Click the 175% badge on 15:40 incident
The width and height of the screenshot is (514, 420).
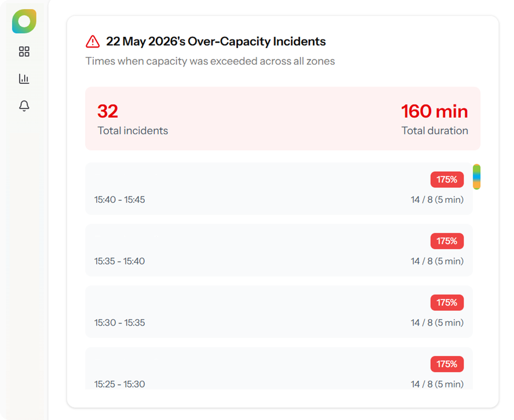click(447, 180)
